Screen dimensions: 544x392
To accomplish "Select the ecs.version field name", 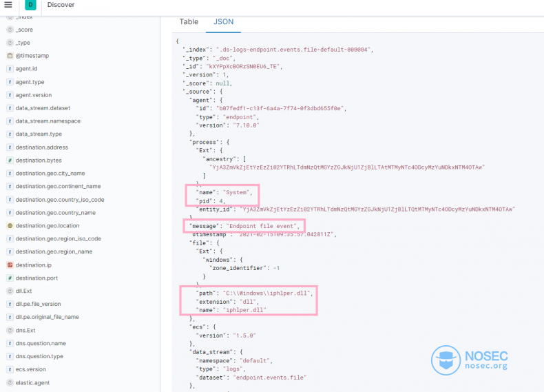I will coord(30,369).
